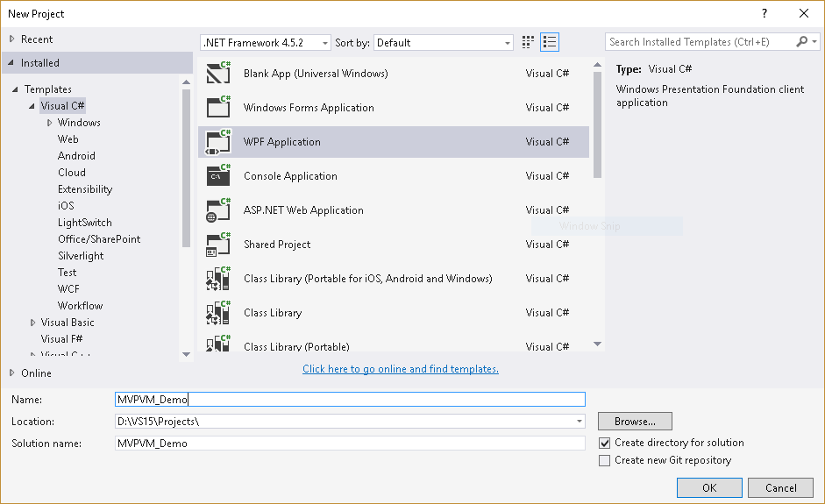
Task: Open the Location path dropdown arrow
Action: [579, 422]
